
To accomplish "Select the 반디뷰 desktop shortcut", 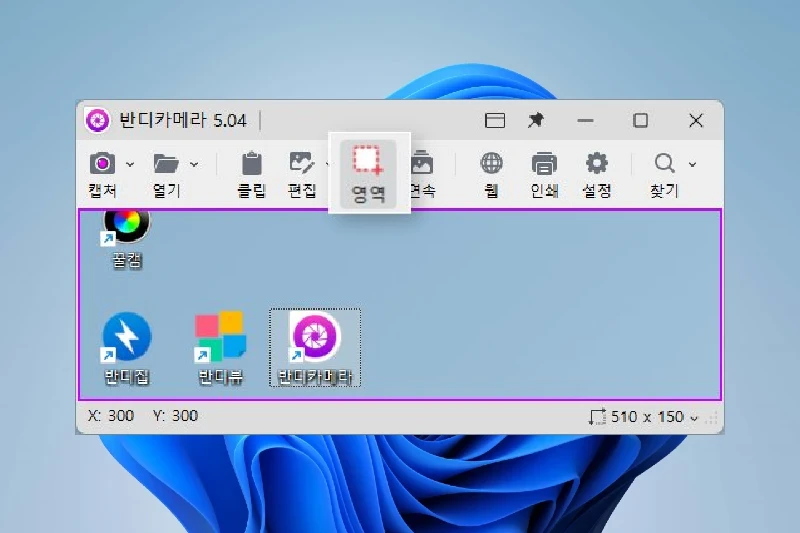I will 220,349.
